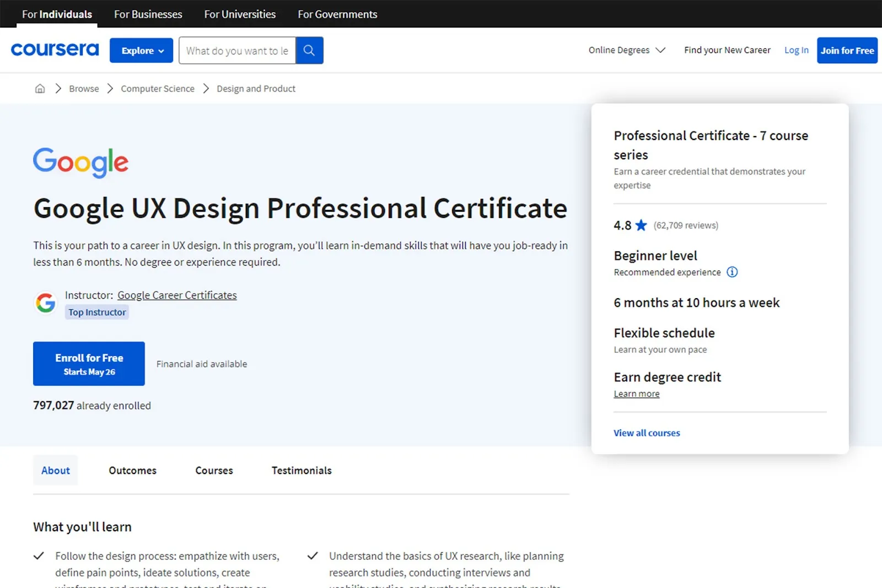Select the About tab
882x588 pixels.
coord(55,470)
